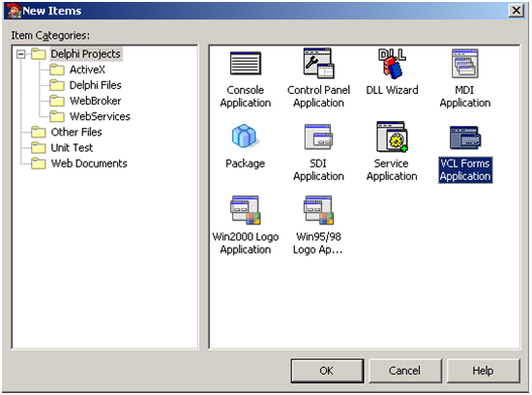Open the Web Documents category label
Image resolution: width=532 pixels, height=395 pixels.
point(89,164)
